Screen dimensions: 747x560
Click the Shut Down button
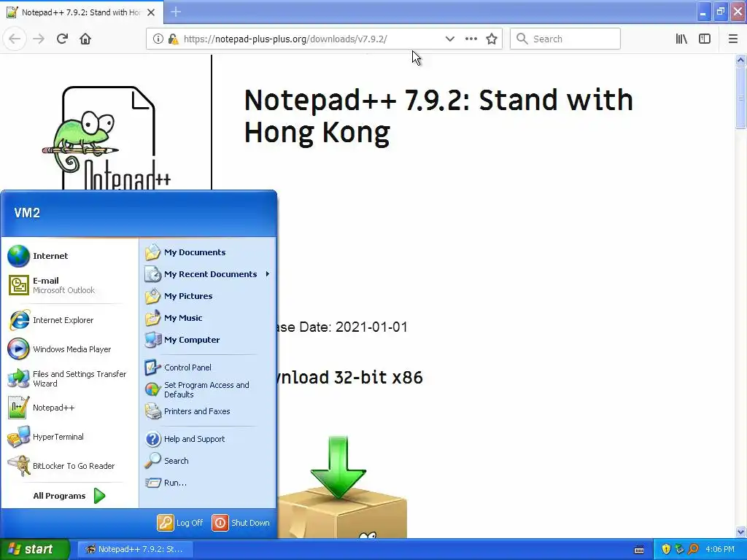coord(241,522)
